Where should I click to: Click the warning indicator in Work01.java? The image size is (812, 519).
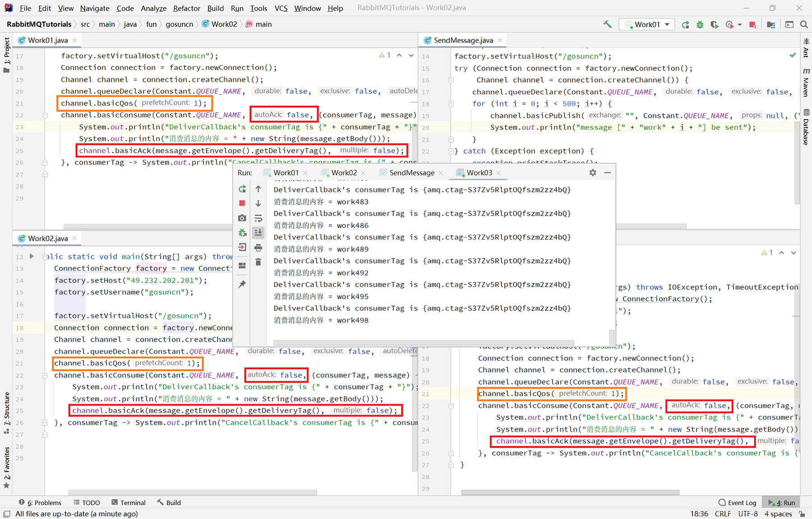pos(384,55)
